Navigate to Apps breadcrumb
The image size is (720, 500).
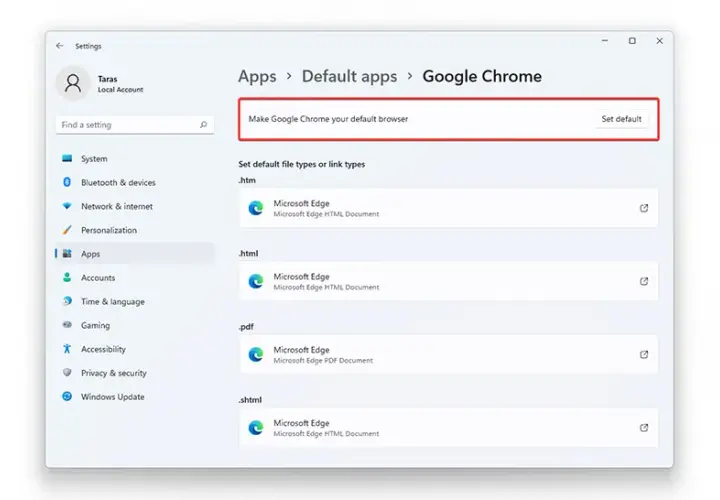pos(257,76)
